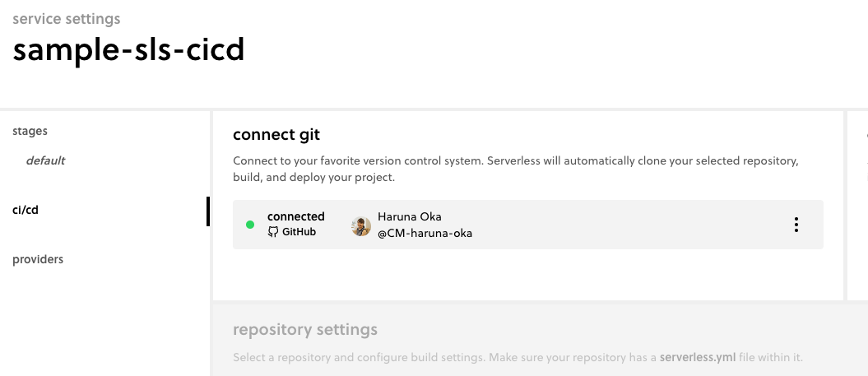Click the GitHub octocat icon
868x376 pixels.
click(x=274, y=233)
